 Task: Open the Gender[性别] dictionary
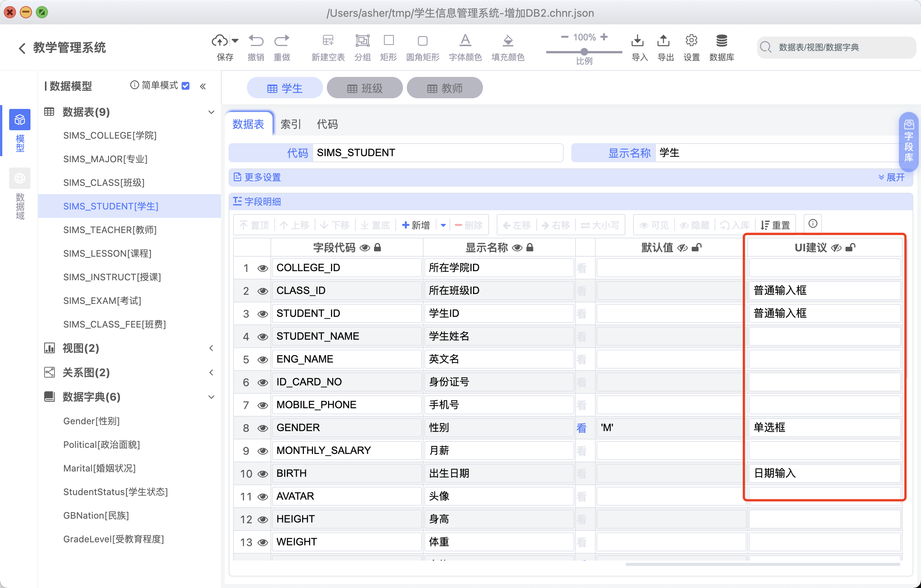pyautogui.click(x=91, y=421)
